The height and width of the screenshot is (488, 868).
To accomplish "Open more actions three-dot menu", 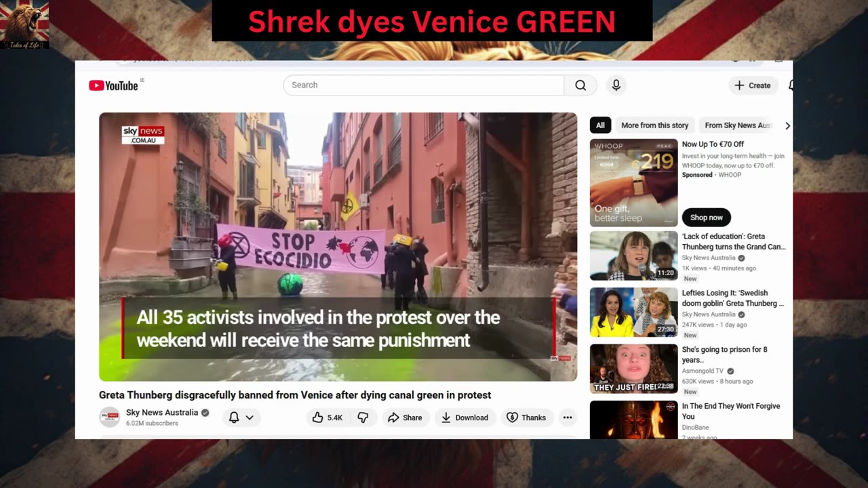I will tap(568, 418).
